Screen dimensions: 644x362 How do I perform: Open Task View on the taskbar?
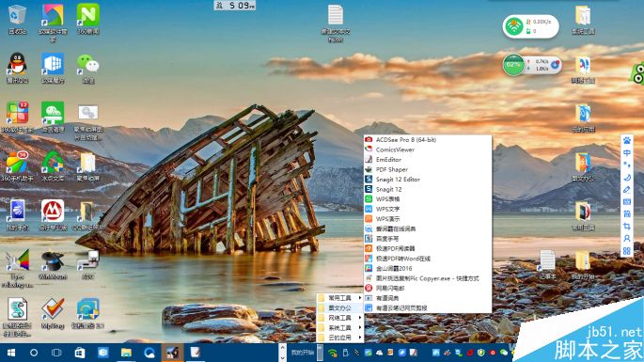pos(56,353)
